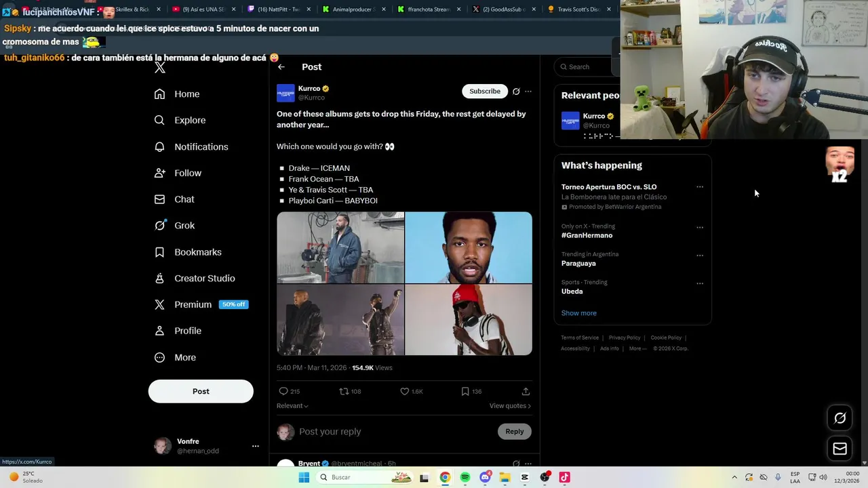
Task: Go back using the arrow beside Post
Action: 281,66
